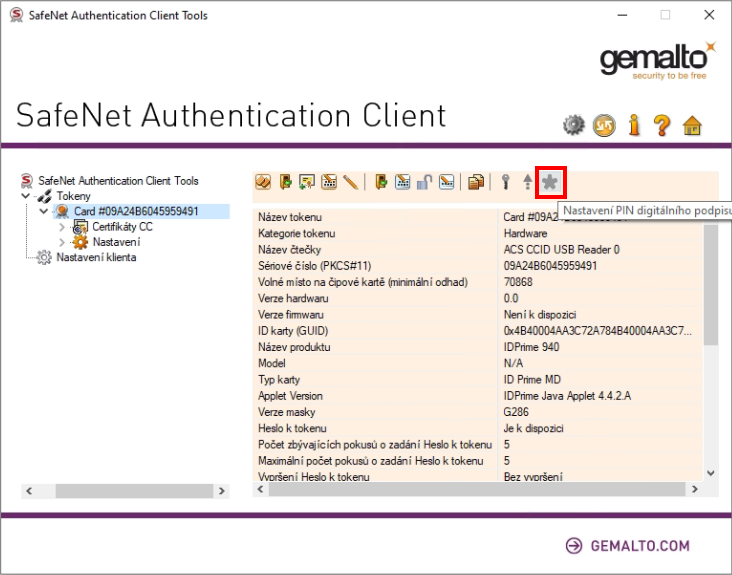Image resolution: width=732 pixels, height=575 pixels.
Task: Click the Initialize Token eraser icon
Action: [x=263, y=182]
